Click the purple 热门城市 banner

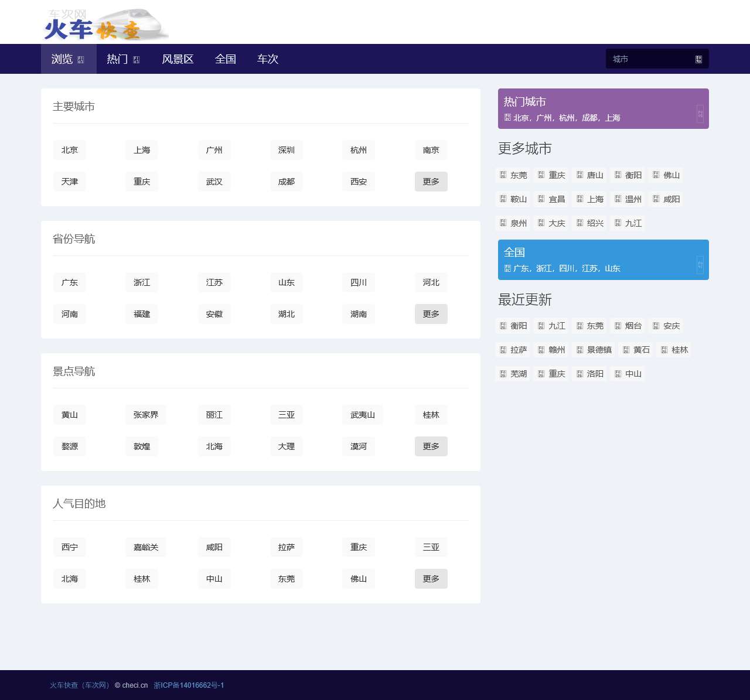click(x=604, y=108)
